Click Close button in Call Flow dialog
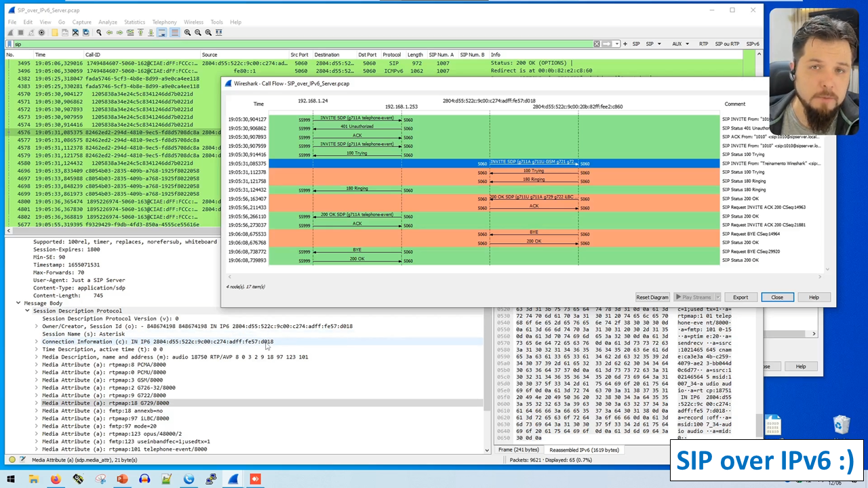 pyautogui.click(x=777, y=298)
